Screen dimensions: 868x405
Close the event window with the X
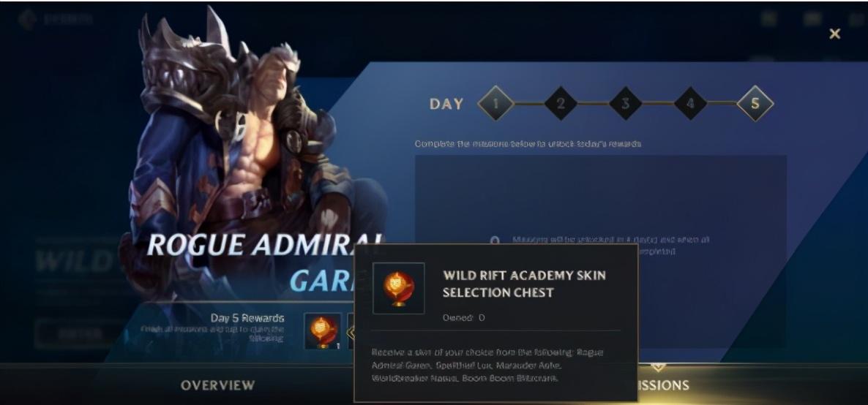tap(835, 34)
